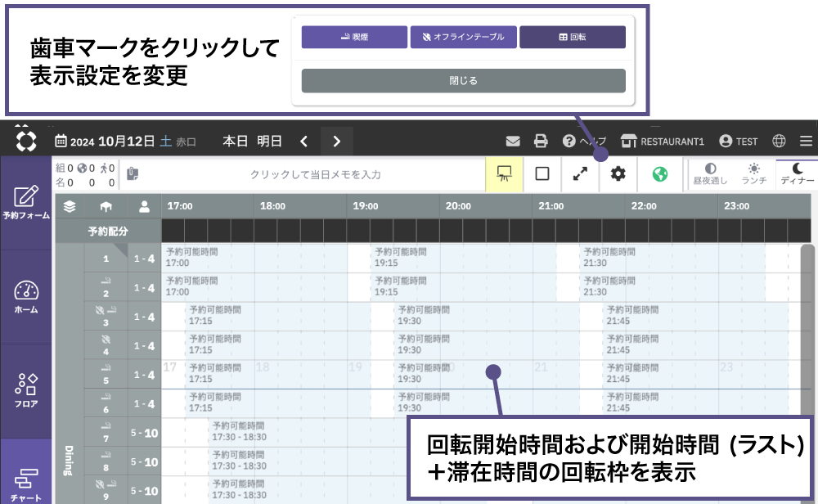Click table 4 slot 予約可能時間 19:30
The image size is (818, 504).
tap(486, 345)
